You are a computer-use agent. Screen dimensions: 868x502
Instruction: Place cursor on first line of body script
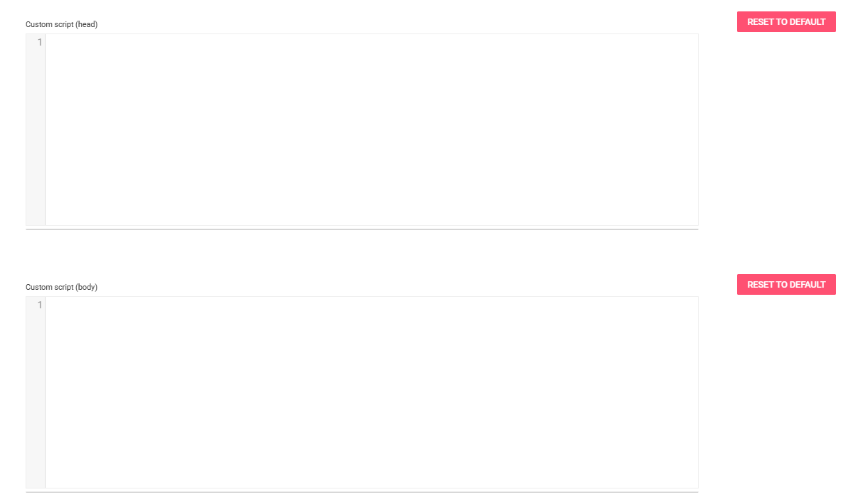pyautogui.click(x=371, y=305)
